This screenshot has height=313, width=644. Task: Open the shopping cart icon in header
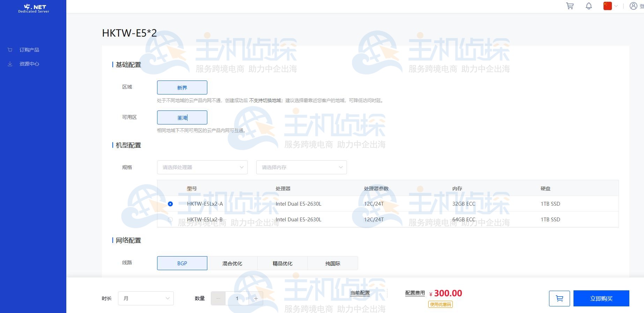coord(570,6)
